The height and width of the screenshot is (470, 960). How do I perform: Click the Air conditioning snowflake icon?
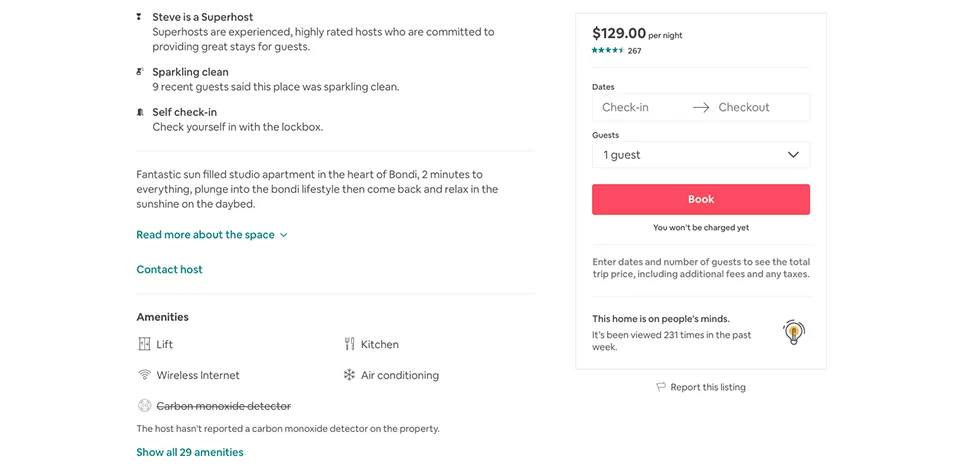point(349,375)
